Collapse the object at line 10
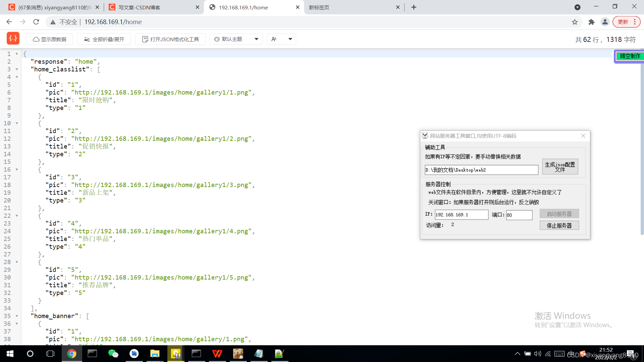The width and height of the screenshot is (644, 362). 17,123
